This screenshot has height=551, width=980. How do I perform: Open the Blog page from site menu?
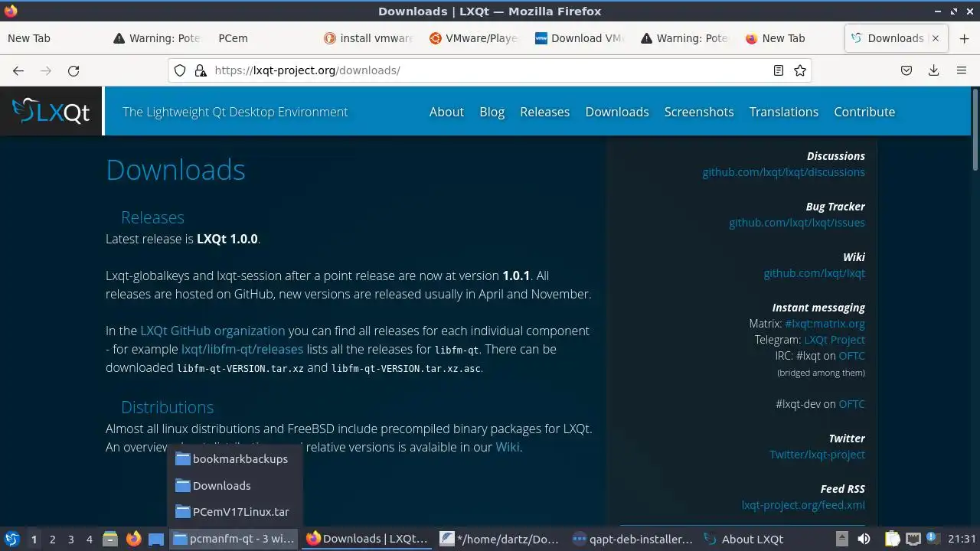[x=492, y=112]
